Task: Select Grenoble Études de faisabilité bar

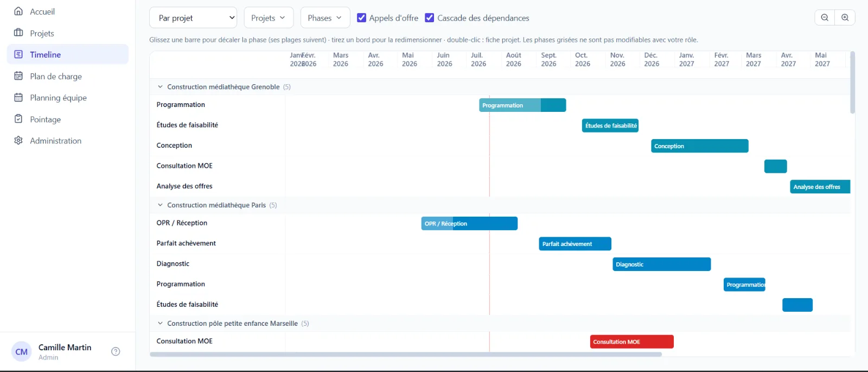Action: [610, 125]
